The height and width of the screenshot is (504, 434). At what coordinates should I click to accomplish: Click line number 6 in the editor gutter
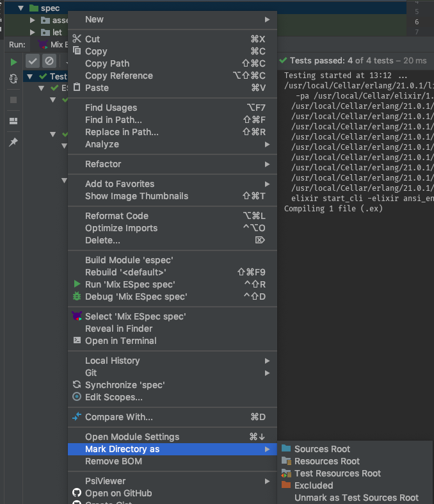[417, 22]
